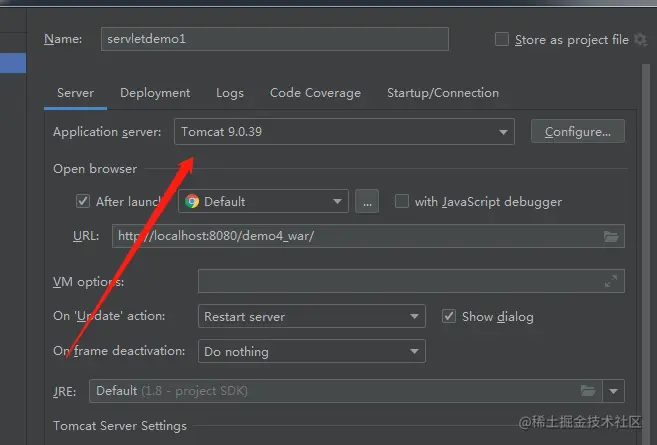This screenshot has height=445, width=657.
Task: Uncheck the After launch checkbox
Action: [x=83, y=201]
